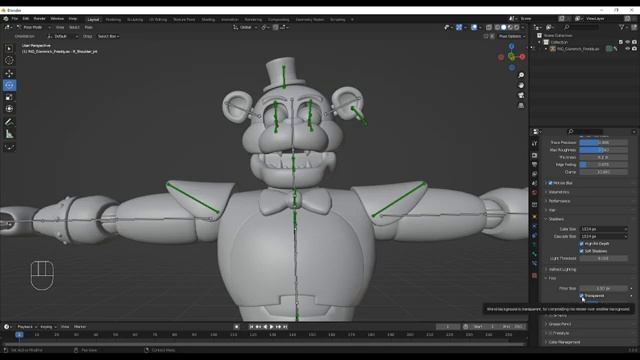Select the Measure tool
Viewport: 640px width, 360px height.
[x=9, y=134]
